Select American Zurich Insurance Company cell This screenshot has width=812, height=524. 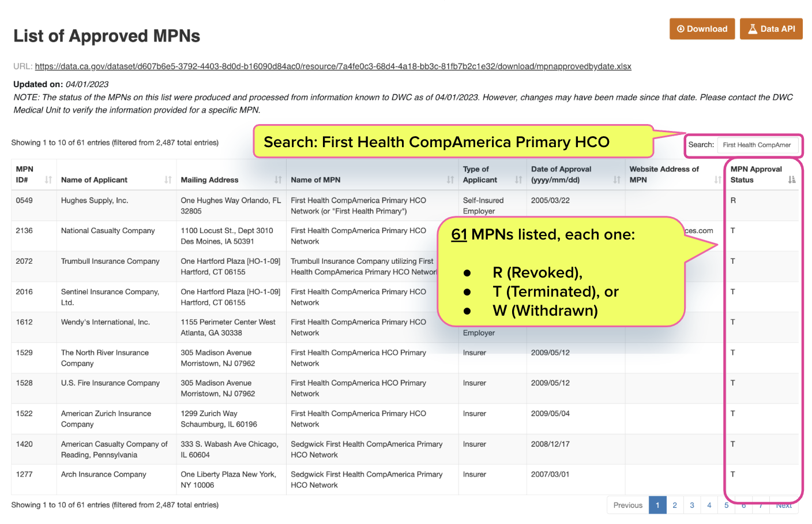(x=116, y=419)
